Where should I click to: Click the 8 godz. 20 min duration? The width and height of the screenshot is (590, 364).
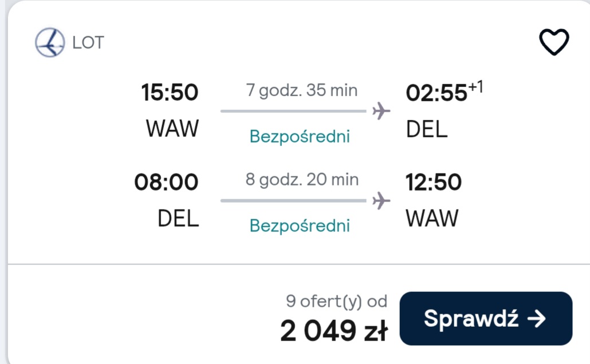click(x=302, y=180)
